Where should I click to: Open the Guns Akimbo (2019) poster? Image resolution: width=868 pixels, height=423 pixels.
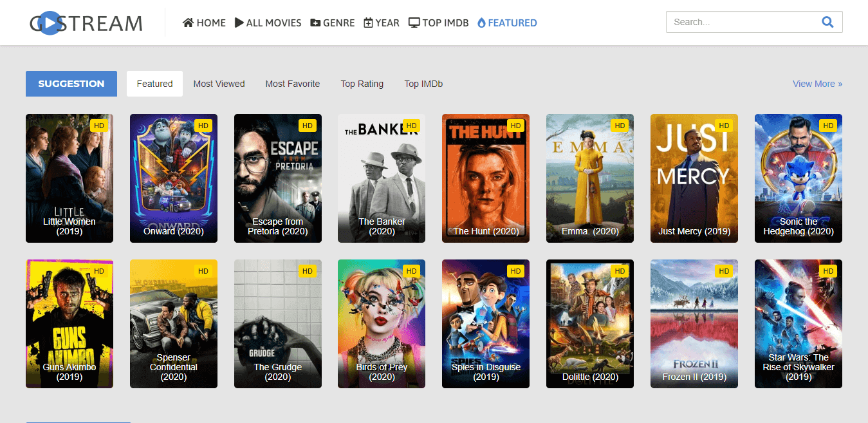click(x=69, y=324)
